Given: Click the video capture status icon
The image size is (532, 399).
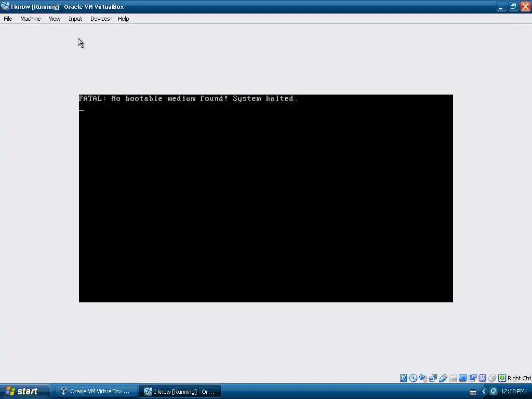Looking at the screenshot, I should [x=472, y=378].
